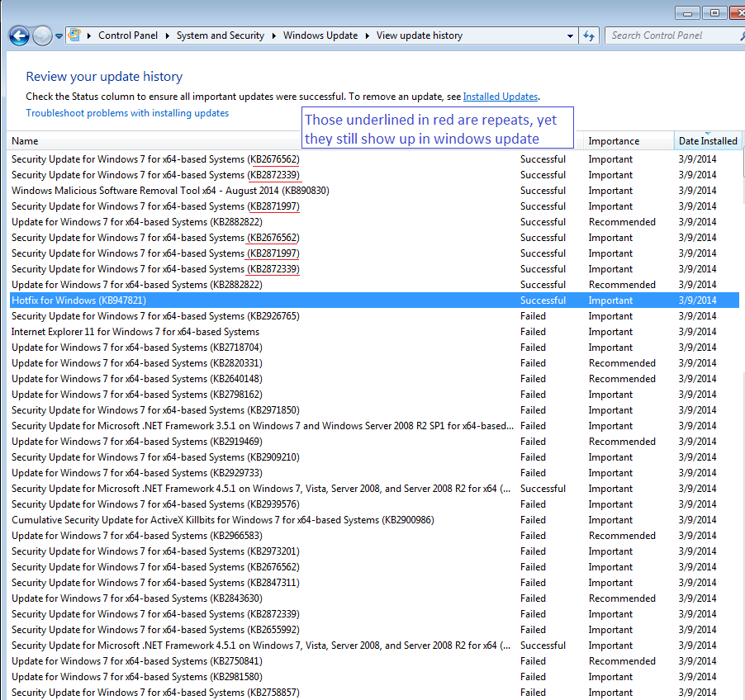Select Update KB2718704 row
The height and width of the screenshot is (700, 745).
pos(374,348)
